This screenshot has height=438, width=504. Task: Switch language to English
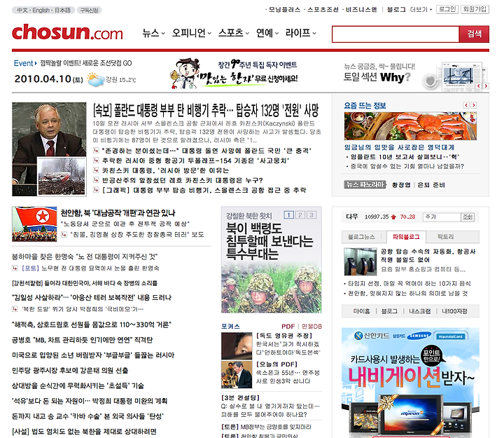pos(41,11)
